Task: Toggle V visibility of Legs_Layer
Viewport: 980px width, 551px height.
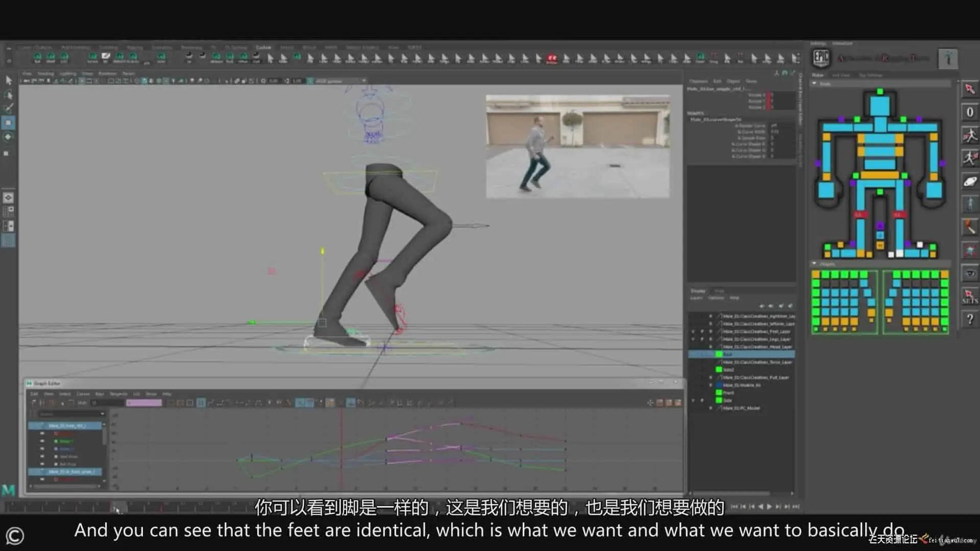Action: click(x=693, y=339)
